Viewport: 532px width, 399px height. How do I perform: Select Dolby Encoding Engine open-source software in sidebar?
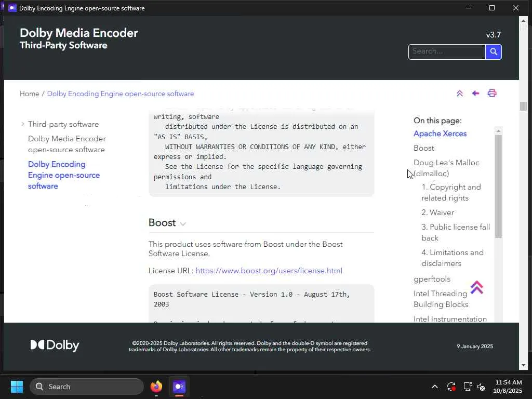click(x=64, y=175)
